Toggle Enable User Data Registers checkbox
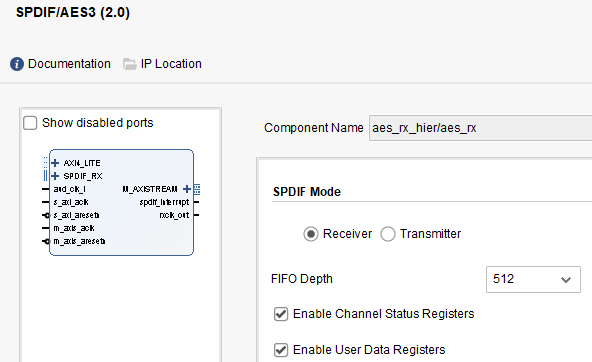Screen dimensions: 592x362 point(281,350)
